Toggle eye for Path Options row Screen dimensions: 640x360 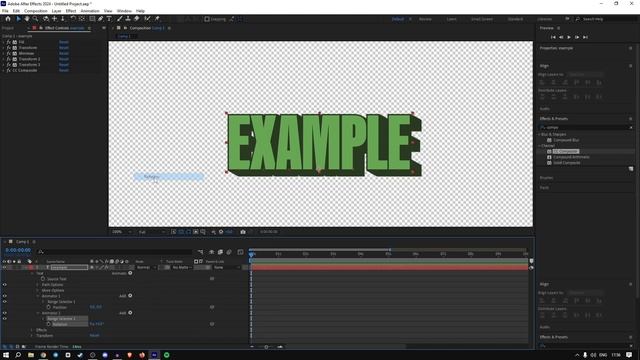(x=4, y=284)
